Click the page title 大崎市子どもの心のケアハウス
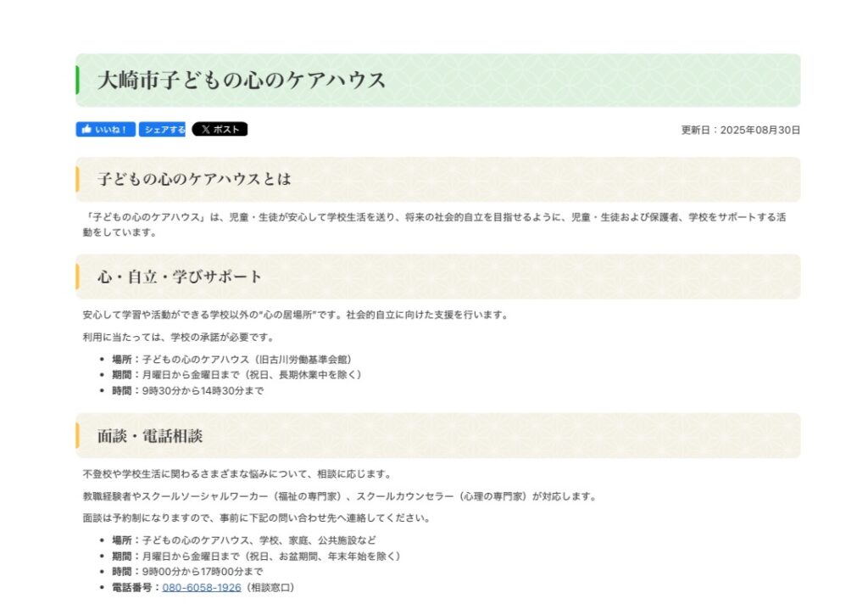The height and width of the screenshot is (604, 868). pos(242,81)
